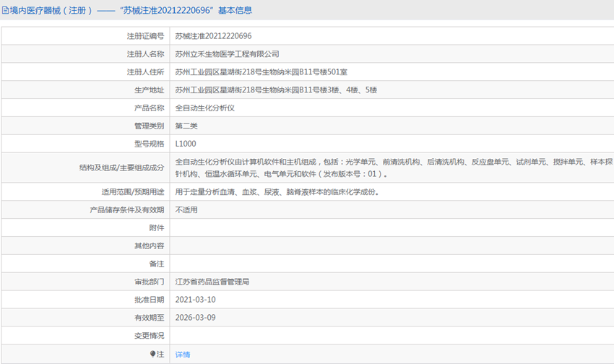Click the bullet icon beside 注 label
Screen dimensions: 614x364
point(152,355)
